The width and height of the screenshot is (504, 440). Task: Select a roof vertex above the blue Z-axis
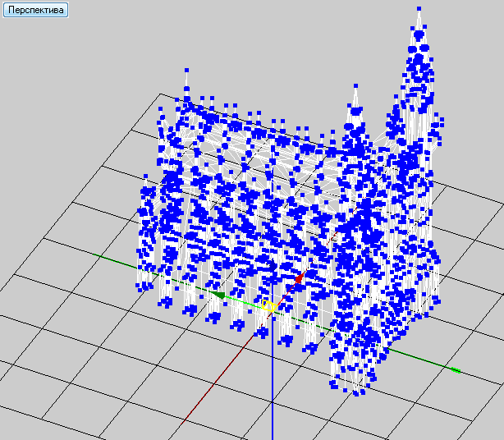point(273,121)
